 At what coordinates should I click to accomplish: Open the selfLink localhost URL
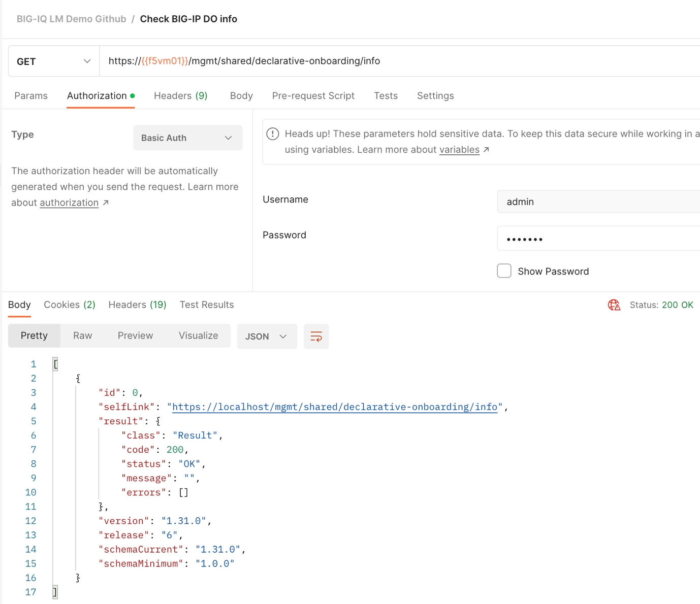[x=335, y=407]
